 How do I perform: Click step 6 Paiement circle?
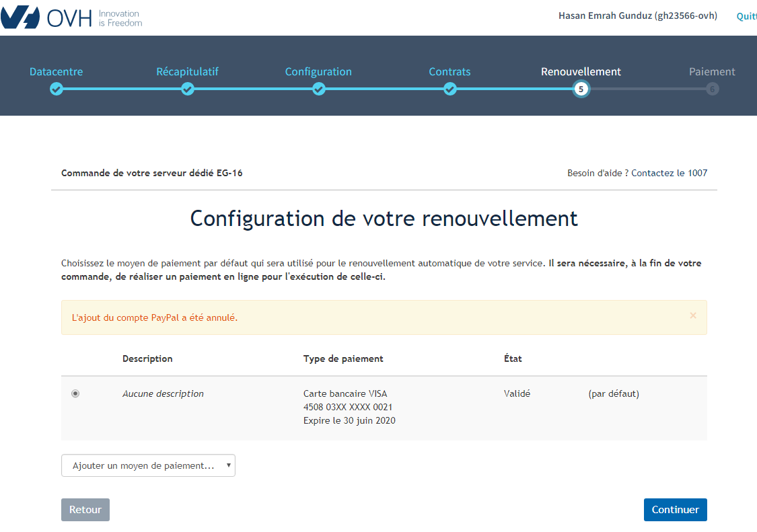click(x=712, y=89)
